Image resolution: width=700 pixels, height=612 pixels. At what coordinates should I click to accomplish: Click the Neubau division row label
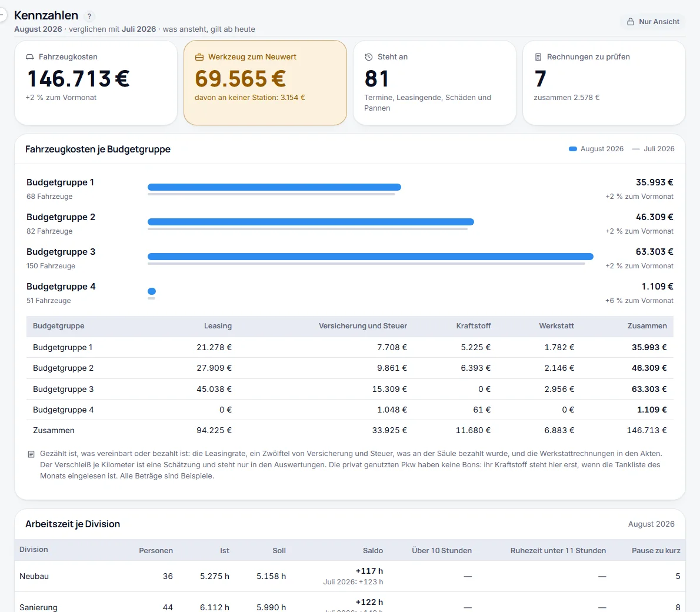click(34, 576)
